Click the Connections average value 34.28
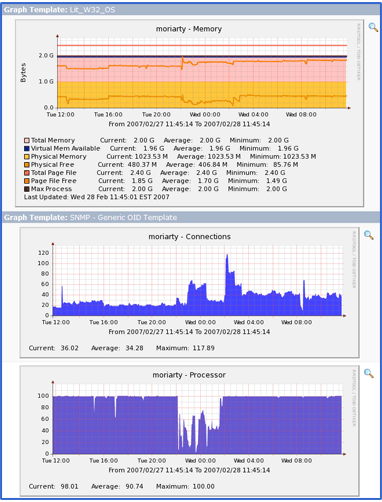Image resolution: width=382 pixels, height=502 pixels. [x=134, y=348]
